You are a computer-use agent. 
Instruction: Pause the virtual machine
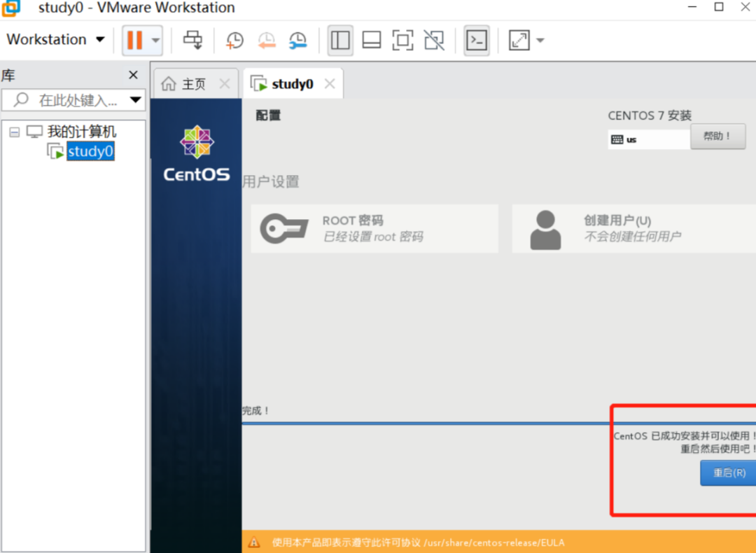point(135,40)
